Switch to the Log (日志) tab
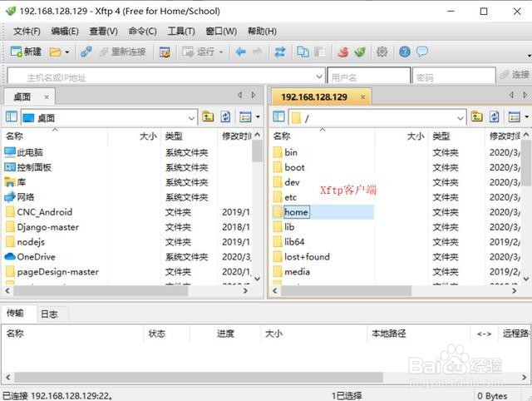Image resolution: width=532 pixels, height=401 pixels. (x=49, y=314)
